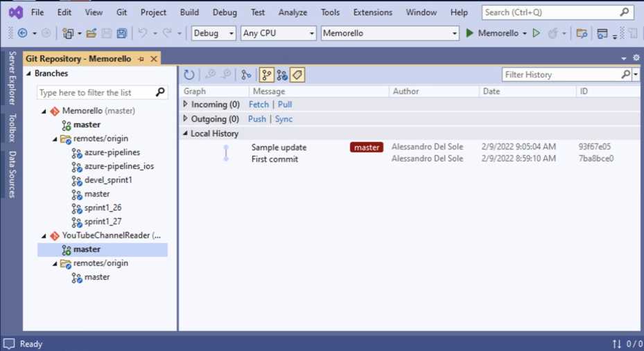Toggle Show Tags button

click(297, 75)
